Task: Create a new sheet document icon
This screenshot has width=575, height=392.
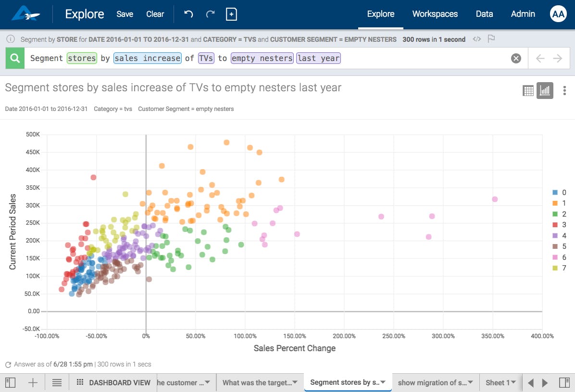Action: click(231, 14)
